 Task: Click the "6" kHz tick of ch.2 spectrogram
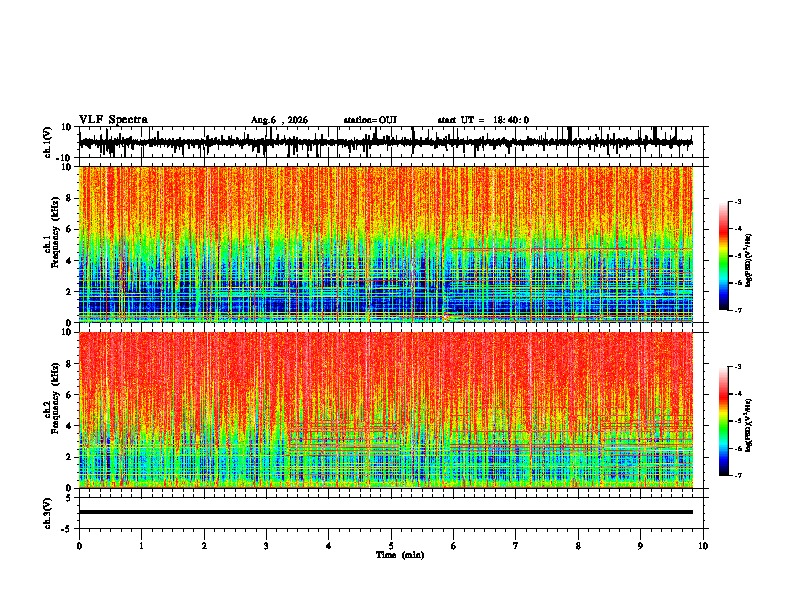coord(69,395)
